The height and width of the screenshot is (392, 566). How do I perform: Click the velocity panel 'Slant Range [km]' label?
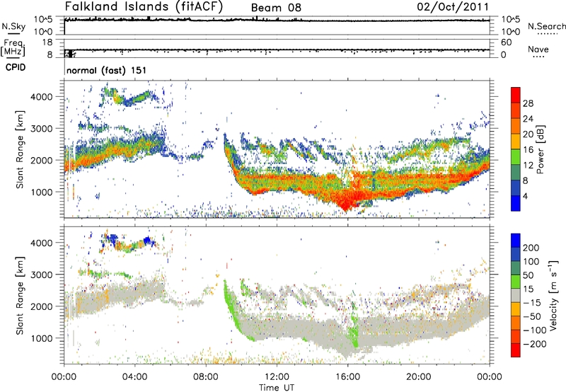pyautogui.click(x=20, y=295)
